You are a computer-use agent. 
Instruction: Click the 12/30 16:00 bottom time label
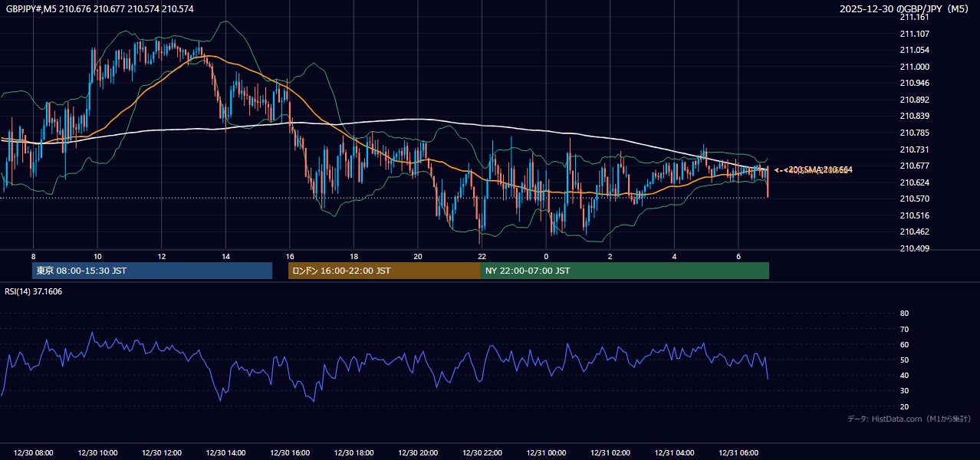point(290,453)
